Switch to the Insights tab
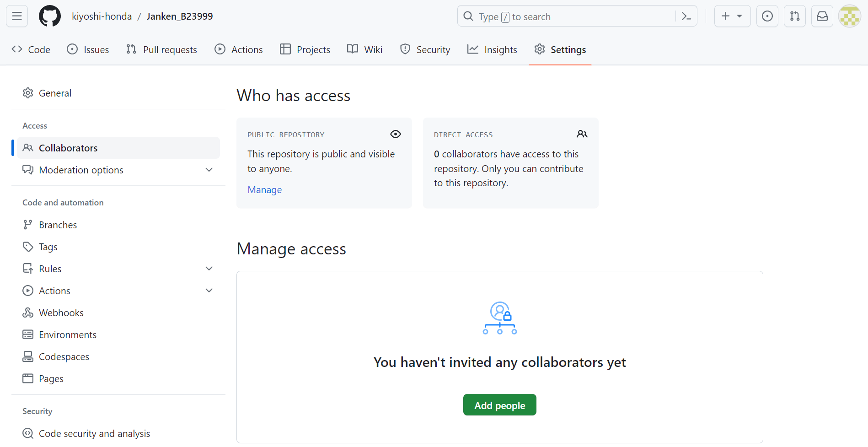 click(x=492, y=49)
